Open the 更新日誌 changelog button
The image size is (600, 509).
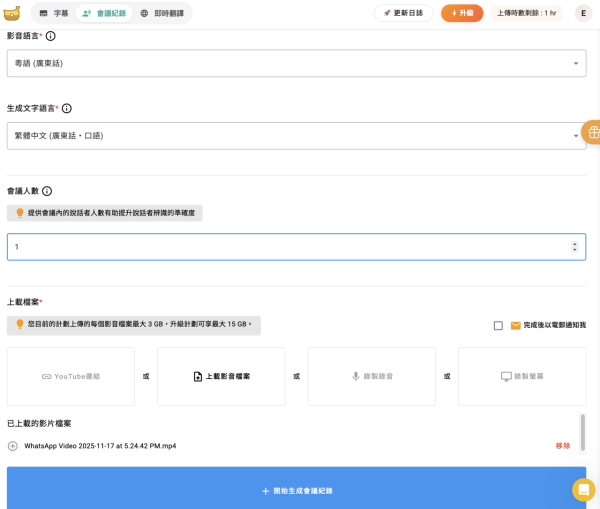[403, 13]
